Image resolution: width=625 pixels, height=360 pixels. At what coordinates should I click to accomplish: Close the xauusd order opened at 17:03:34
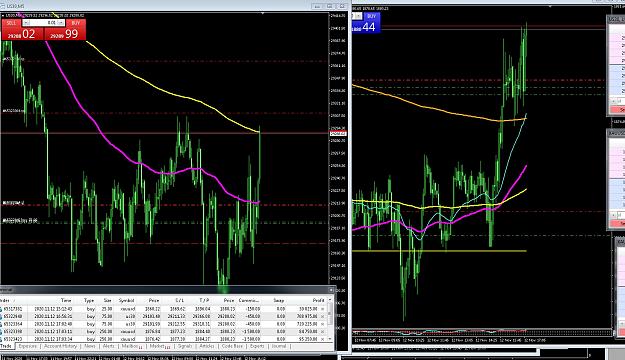[323, 339]
